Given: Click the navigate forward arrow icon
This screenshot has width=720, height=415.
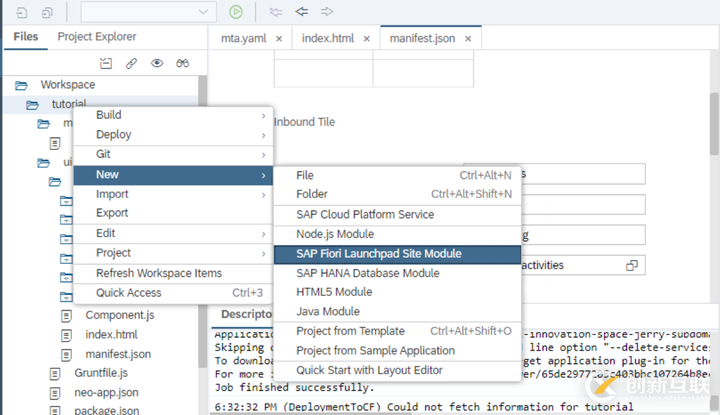Looking at the screenshot, I should [327, 12].
